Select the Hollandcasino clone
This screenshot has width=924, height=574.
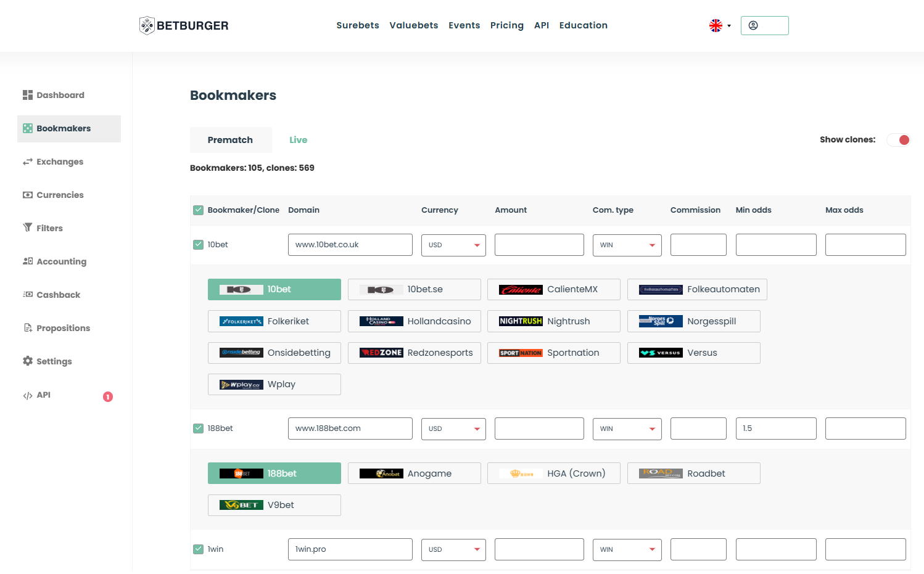coord(415,321)
